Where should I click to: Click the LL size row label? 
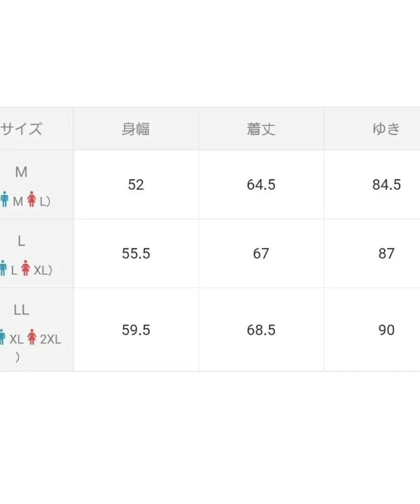[21, 310]
